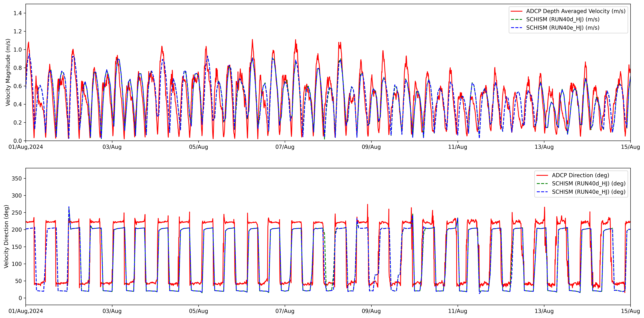This screenshot has height=318, width=644.
Task: Click red ADCP Depth Averaged Velocity legend line
Action: [517, 11]
